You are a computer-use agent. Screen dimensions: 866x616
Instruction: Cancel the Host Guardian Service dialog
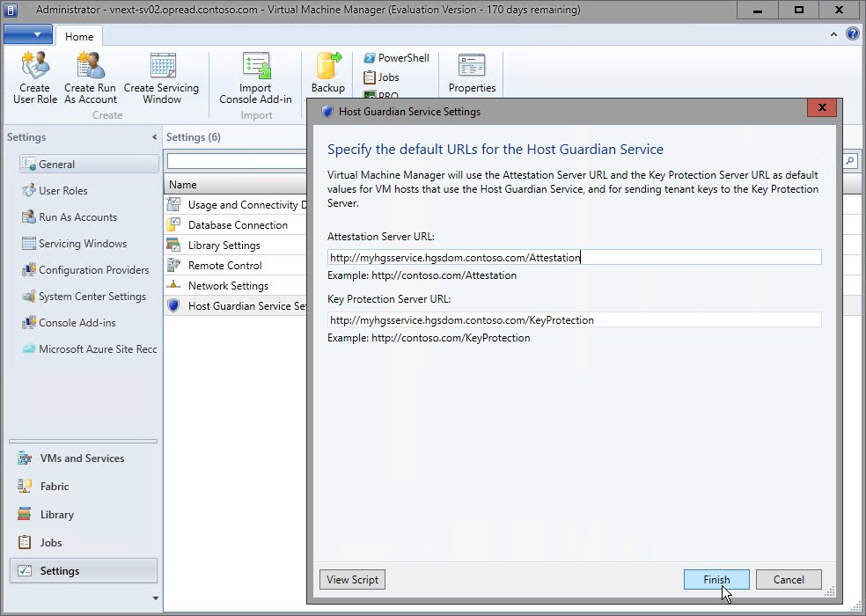click(x=789, y=579)
